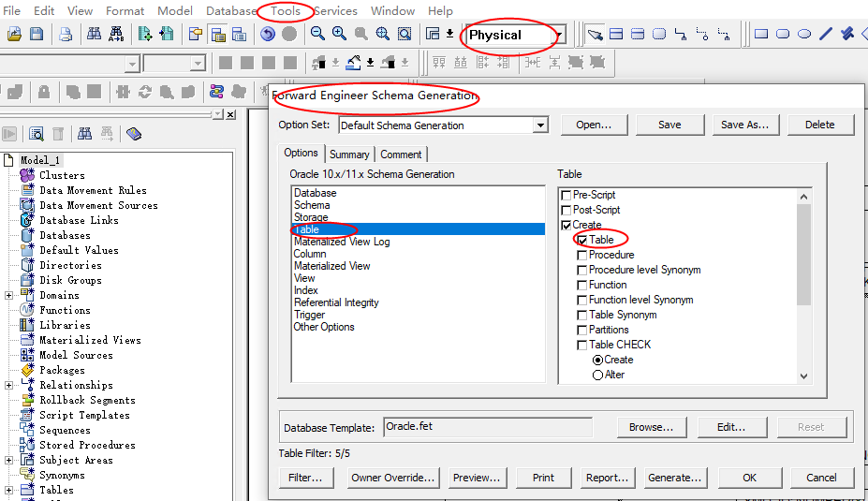The height and width of the screenshot is (501, 868).
Task: Click the Filter... button
Action: pos(305,478)
